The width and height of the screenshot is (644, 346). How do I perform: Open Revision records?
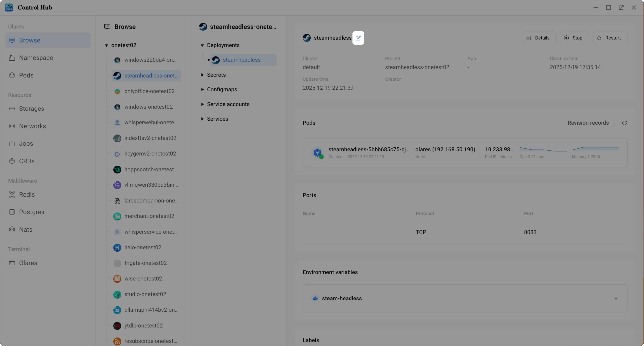(x=588, y=123)
